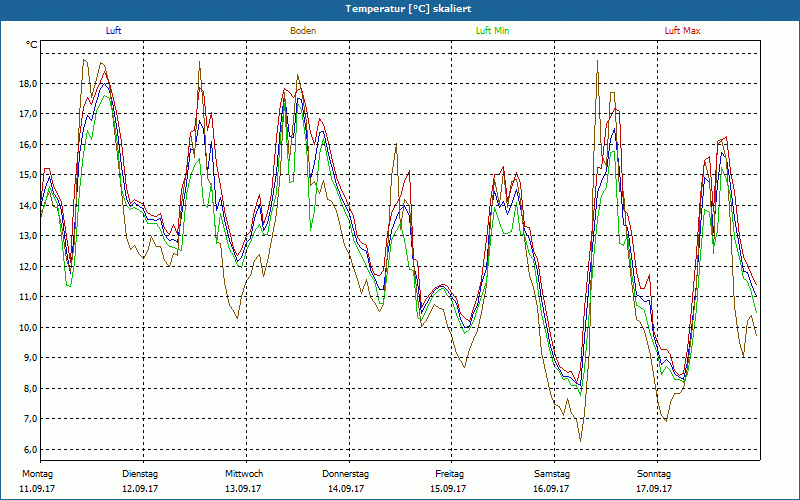Click the 'Montag' day label

click(x=37, y=474)
